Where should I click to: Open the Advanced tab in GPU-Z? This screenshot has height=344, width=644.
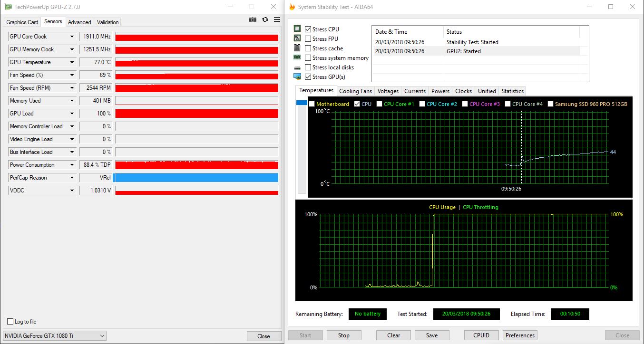coord(79,22)
